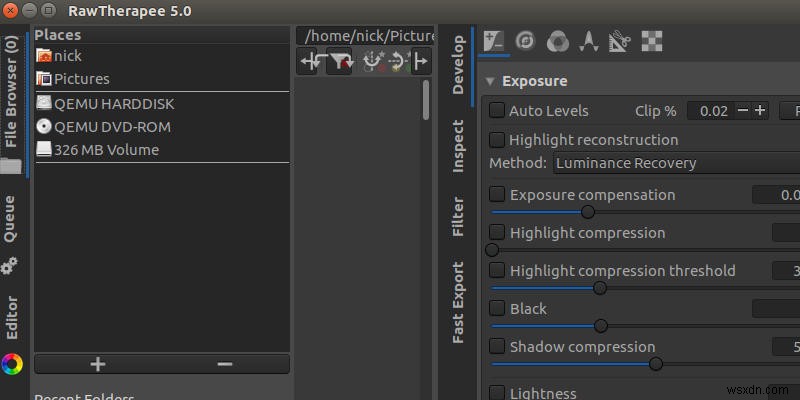The image size is (800, 400).
Task: Decrease Clip % with the minus button
Action: (x=743, y=110)
